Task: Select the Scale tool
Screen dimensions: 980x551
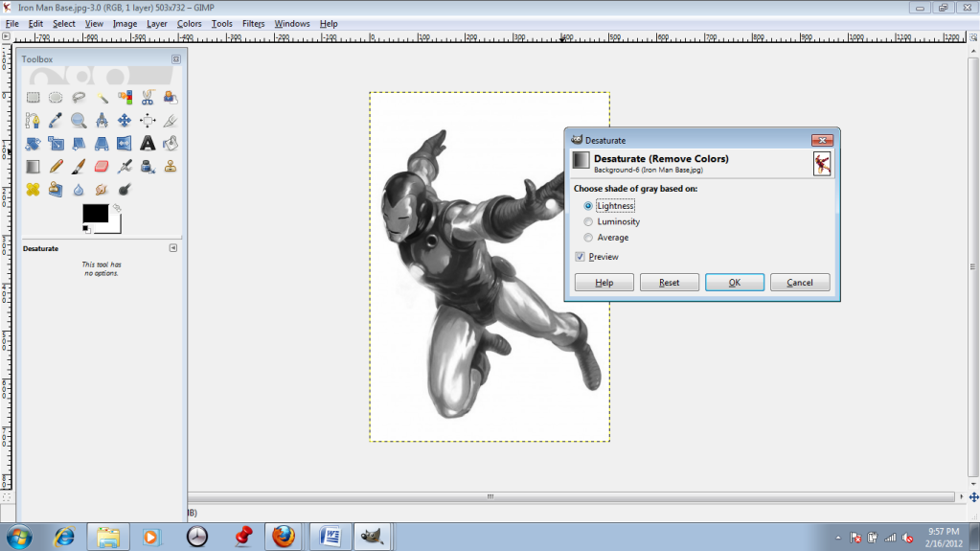Action: 56,143
